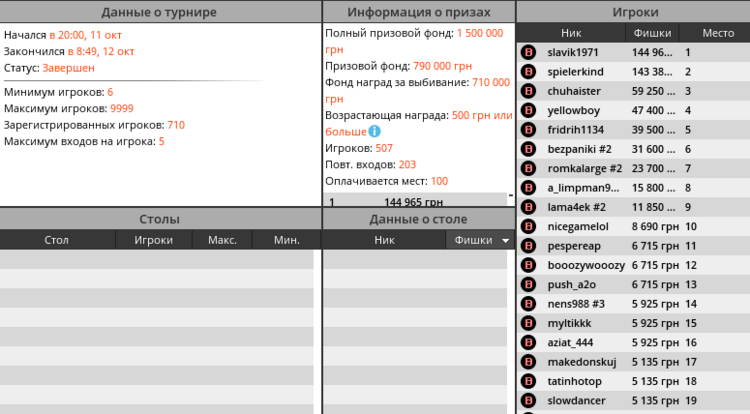Click the bounty icon next to makedonskuj
This screenshot has height=414, width=750.
point(529,362)
